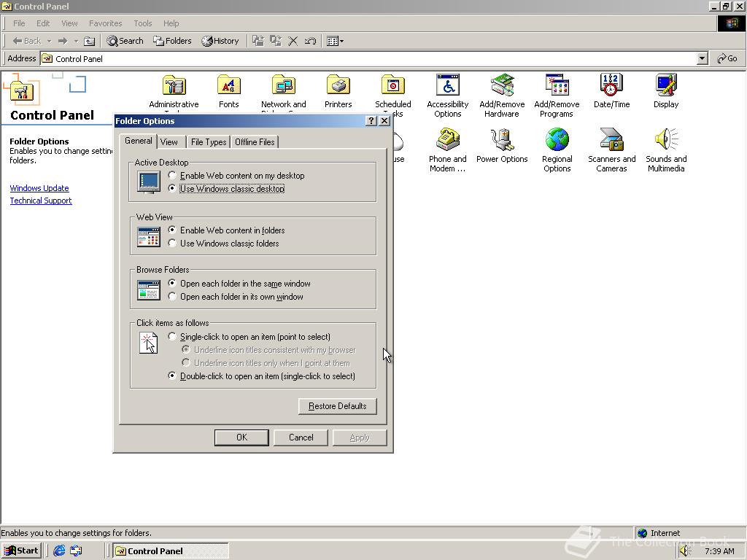Select the General tab
The width and height of the screenshot is (747, 560).
[138, 141]
